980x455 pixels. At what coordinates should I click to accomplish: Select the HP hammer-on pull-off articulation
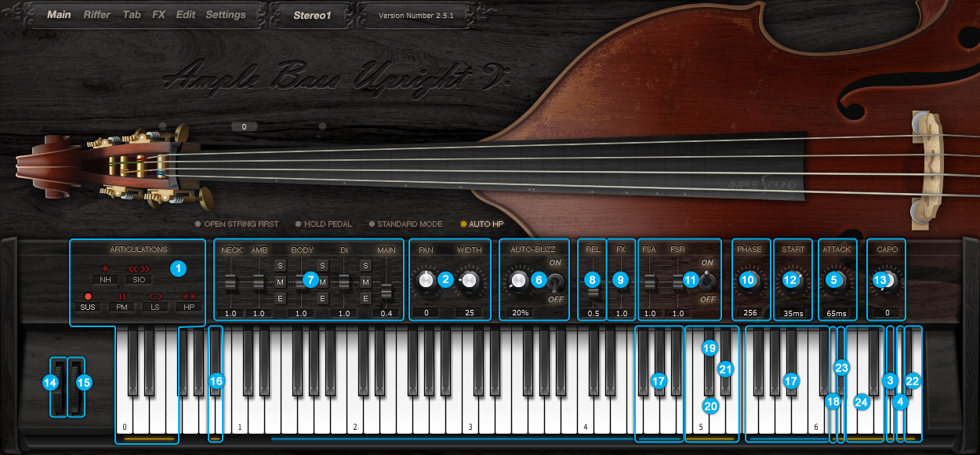[x=189, y=307]
